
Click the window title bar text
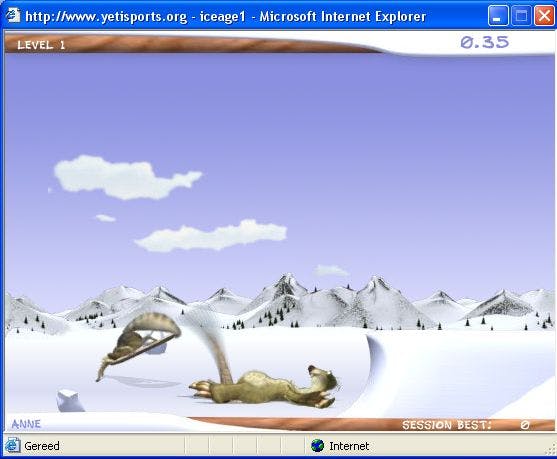(226, 17)
